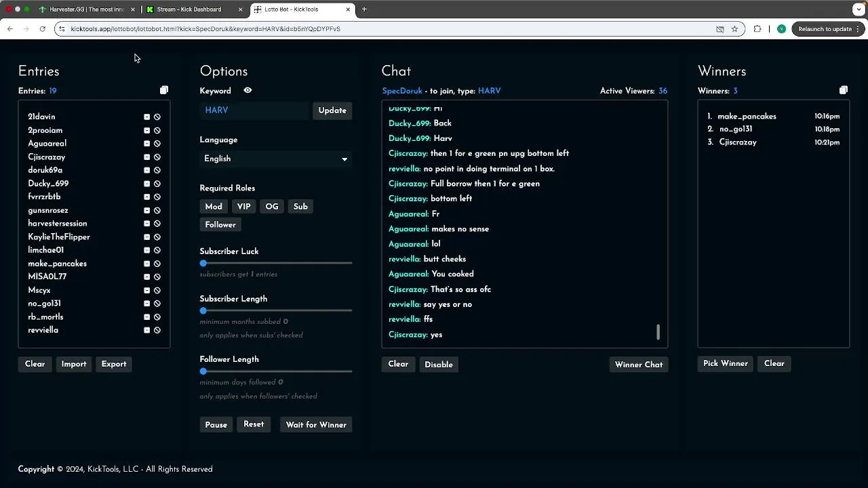The height and width of the screenshot is (488, 868).
Task: Select winner no_gol31 in Winners list
Action: tap(736, 129)
